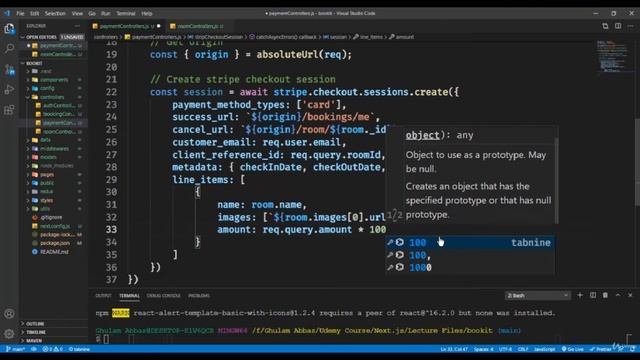Open README.md in the explorer
This screenshot has height=360, width=640.
coord(54,252)
